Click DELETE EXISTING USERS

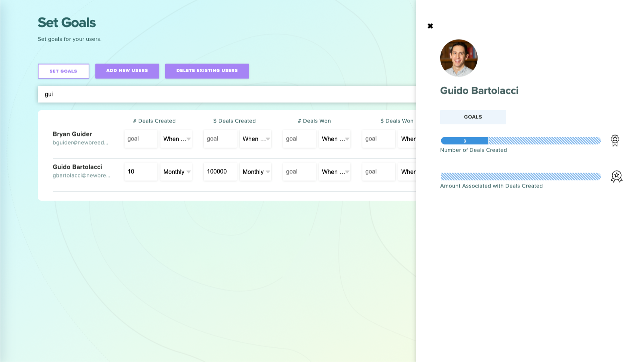click(x=207, y=71)
